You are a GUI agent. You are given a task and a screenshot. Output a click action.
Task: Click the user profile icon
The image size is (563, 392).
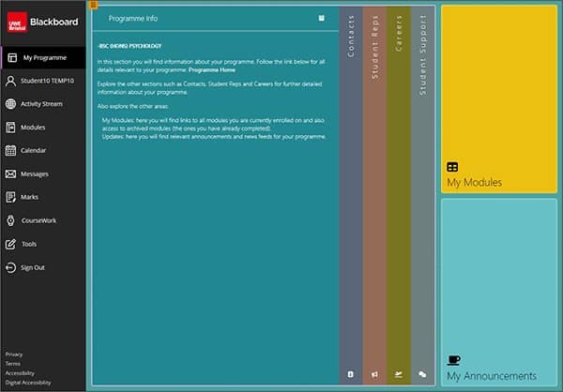pyautogui.click(x=10, y=82)
